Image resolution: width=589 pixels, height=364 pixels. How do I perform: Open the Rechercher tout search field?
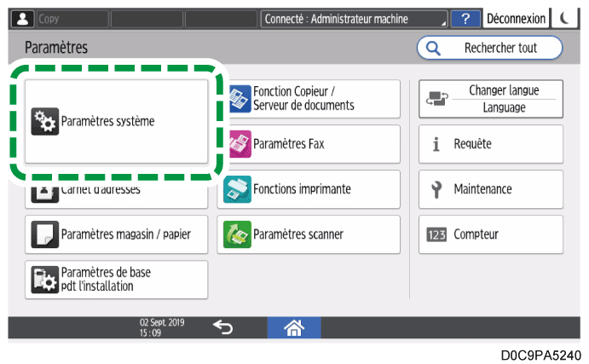coord(489,49)
